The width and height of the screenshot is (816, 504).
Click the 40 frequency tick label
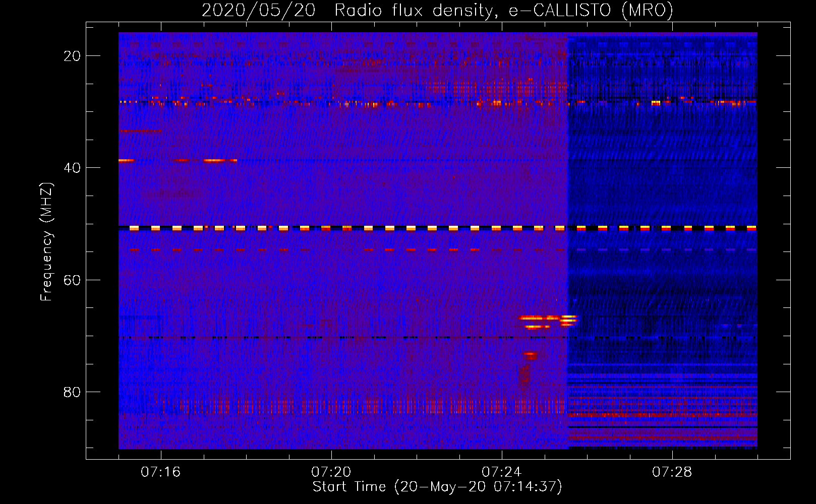click(72, 167)
